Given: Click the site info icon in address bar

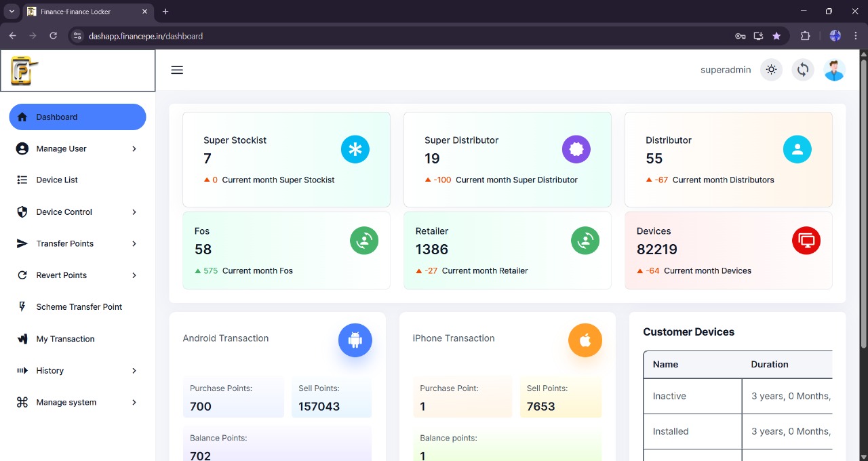Looking at the screenshot, I should [77, 36].
